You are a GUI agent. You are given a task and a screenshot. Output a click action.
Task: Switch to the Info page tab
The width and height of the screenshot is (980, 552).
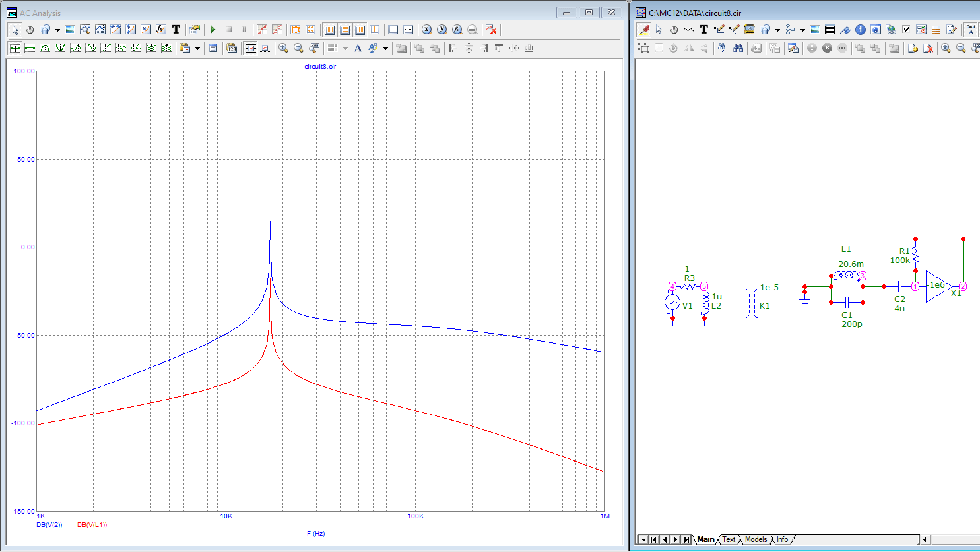782,539
